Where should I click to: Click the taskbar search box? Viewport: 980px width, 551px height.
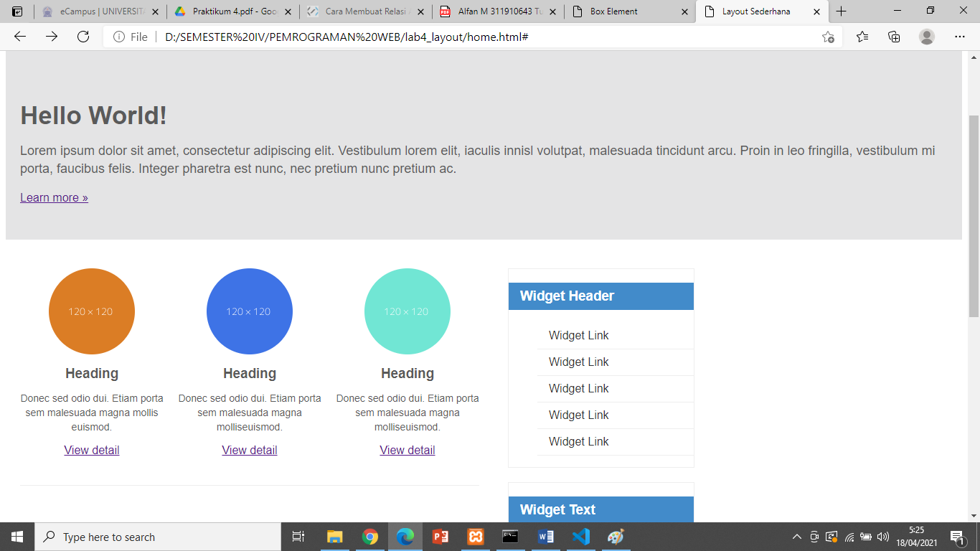tap(158, 537)
